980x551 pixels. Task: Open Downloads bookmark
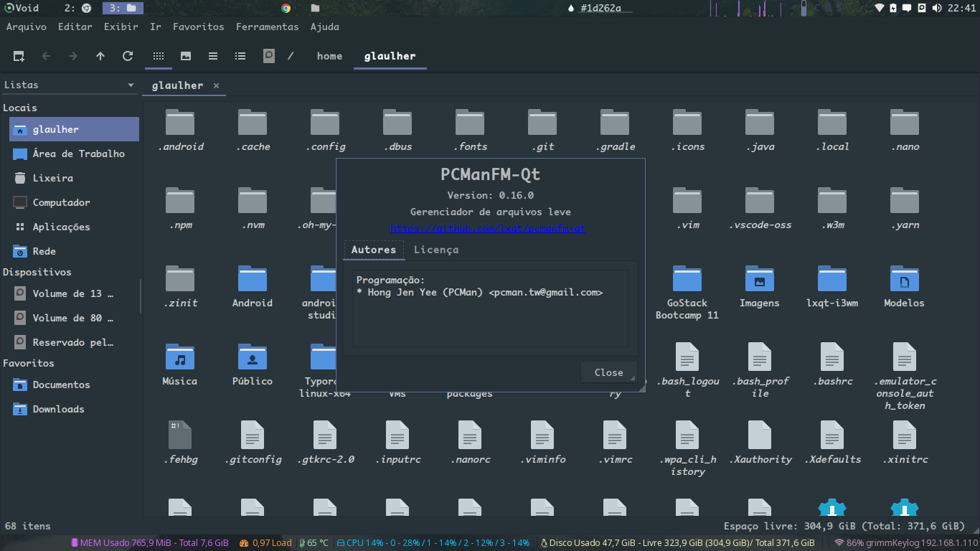click(74, 409)
